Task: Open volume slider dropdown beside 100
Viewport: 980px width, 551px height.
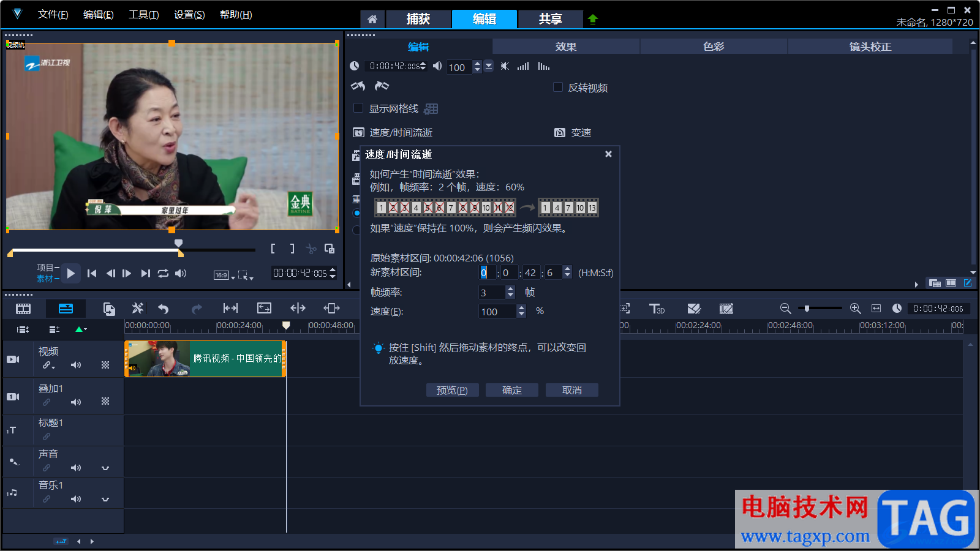Action: click(488, 66)
